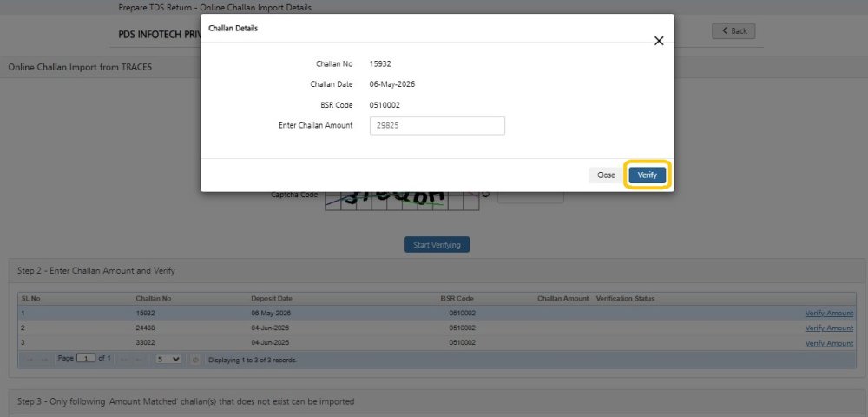Click the last page pager icon
Viewport: 868px width, 417px height.
[139, 360]
